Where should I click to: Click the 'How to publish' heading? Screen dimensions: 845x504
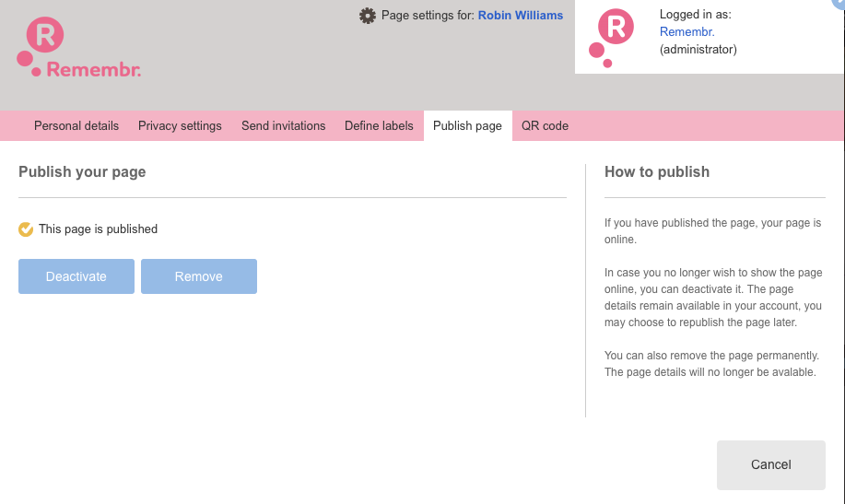656,171
